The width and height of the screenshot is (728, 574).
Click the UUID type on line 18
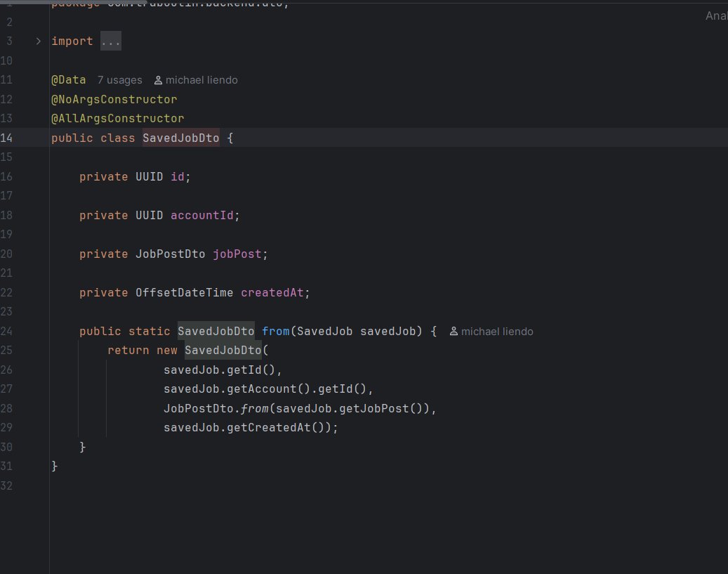pyautogui.click(x=149, y=215)
